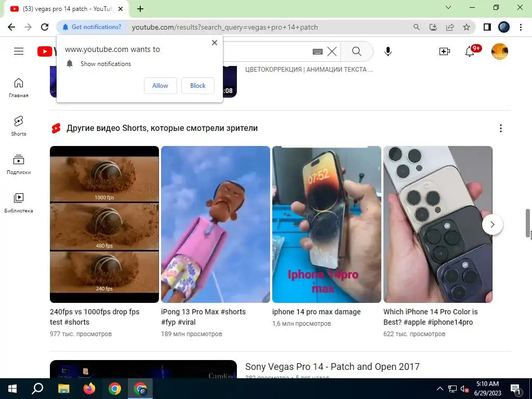Click the Share this page icon
Image resolution: width=532 pixels, height=399 pixels.
(x=450, y=27)
